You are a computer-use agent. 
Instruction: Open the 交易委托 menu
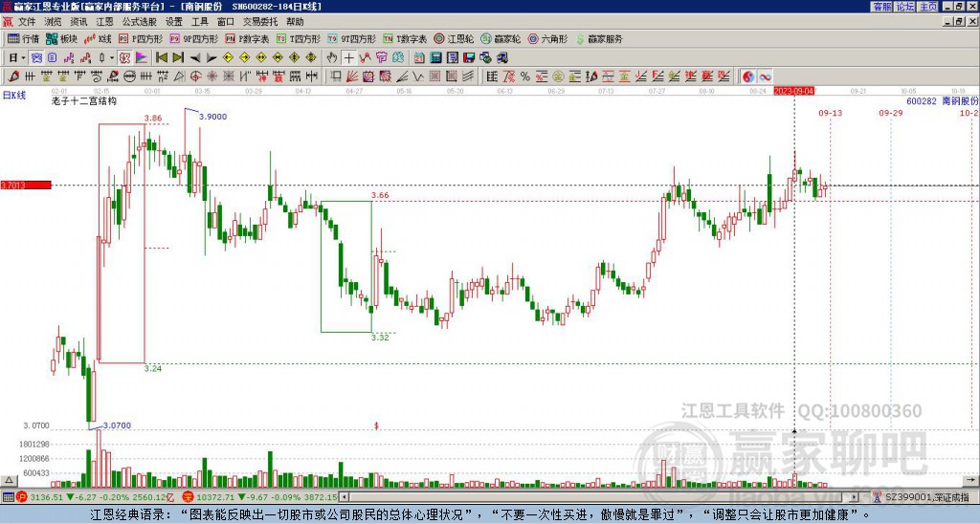tap(260, 22)
